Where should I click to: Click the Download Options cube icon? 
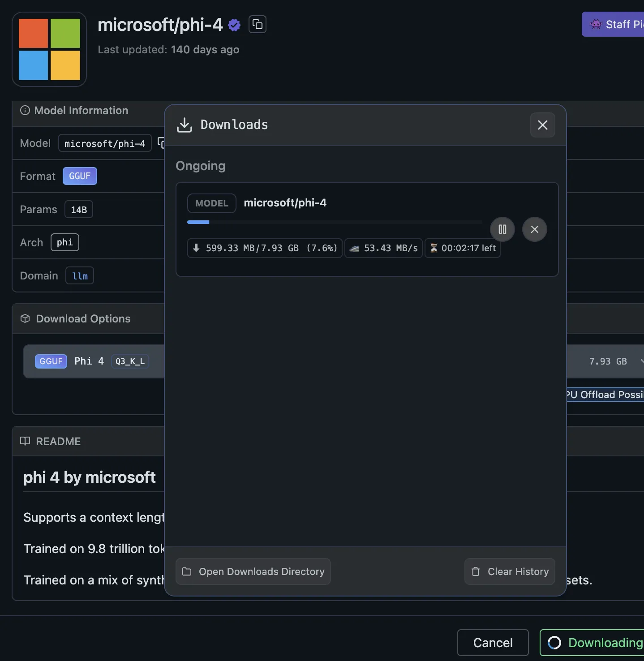tap(25, 318)
